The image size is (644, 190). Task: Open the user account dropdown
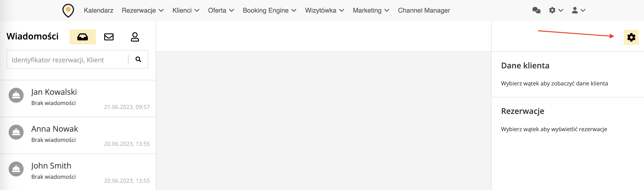578,11
